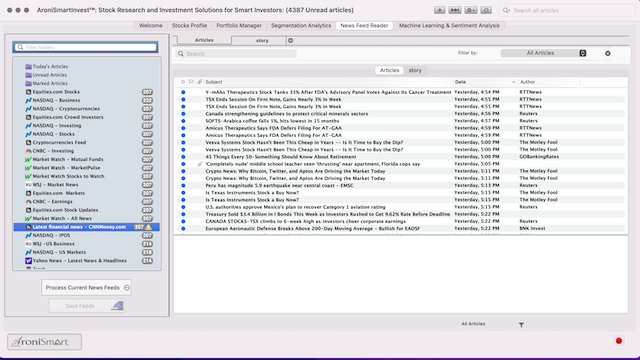This screenshot has width=640, height=360.
Task: Open Machine Learning & Sentiment Analysis tab
Action: pos(449,25)
